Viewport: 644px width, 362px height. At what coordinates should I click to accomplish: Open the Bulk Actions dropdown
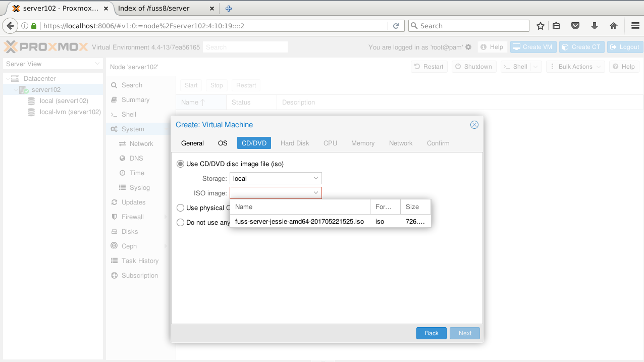[x=575, y=67]
